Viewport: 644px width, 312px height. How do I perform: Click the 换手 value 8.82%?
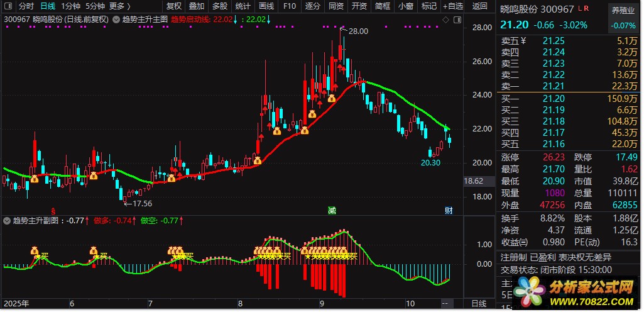[552, 218]
